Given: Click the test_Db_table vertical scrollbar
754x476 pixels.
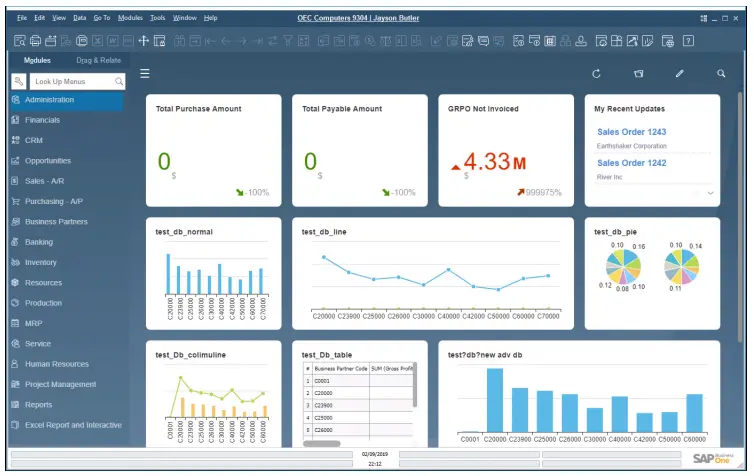Looking at the screenshot, I should tap(415, 385).
